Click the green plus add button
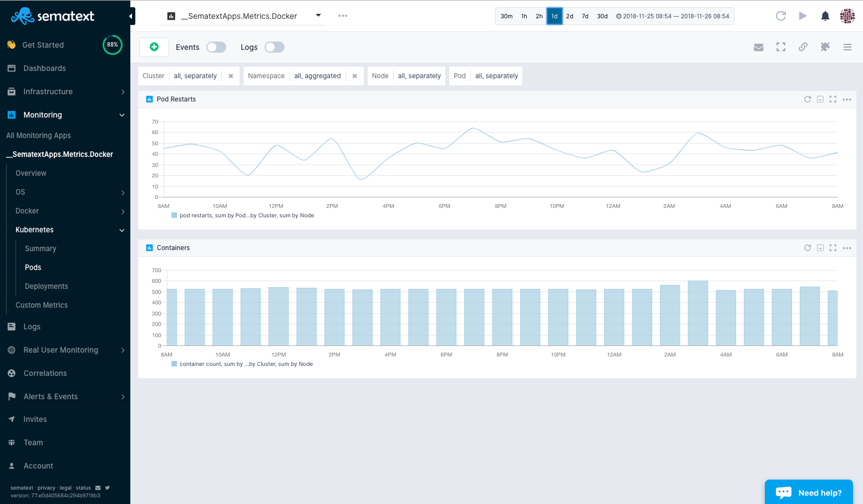 pyautogui.click(x=154, y=47)
